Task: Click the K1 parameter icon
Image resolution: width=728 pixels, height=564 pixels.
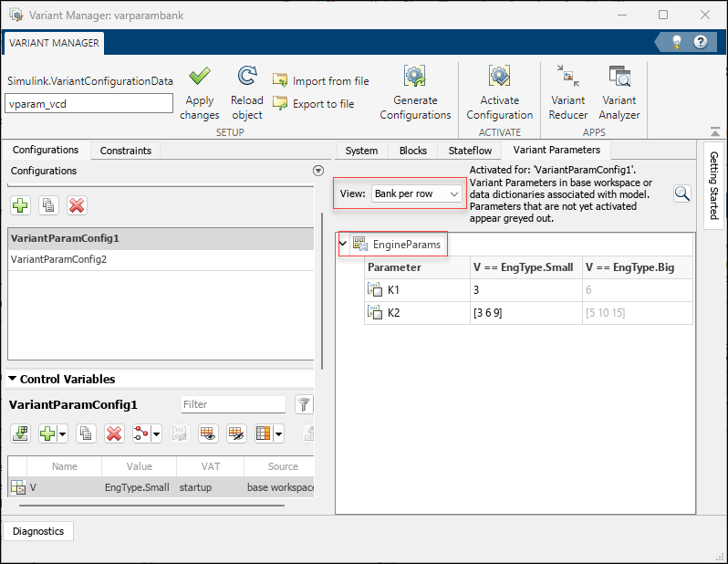Action: pos(375,289)
